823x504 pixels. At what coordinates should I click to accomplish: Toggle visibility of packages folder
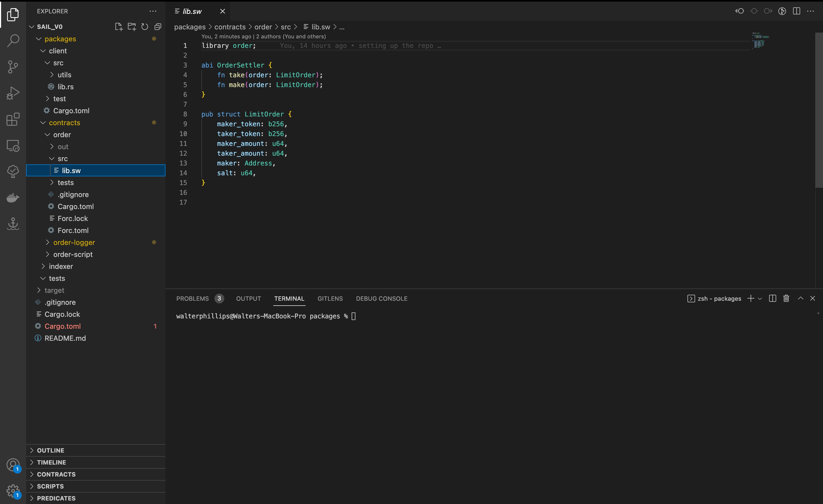click(38, 39)
